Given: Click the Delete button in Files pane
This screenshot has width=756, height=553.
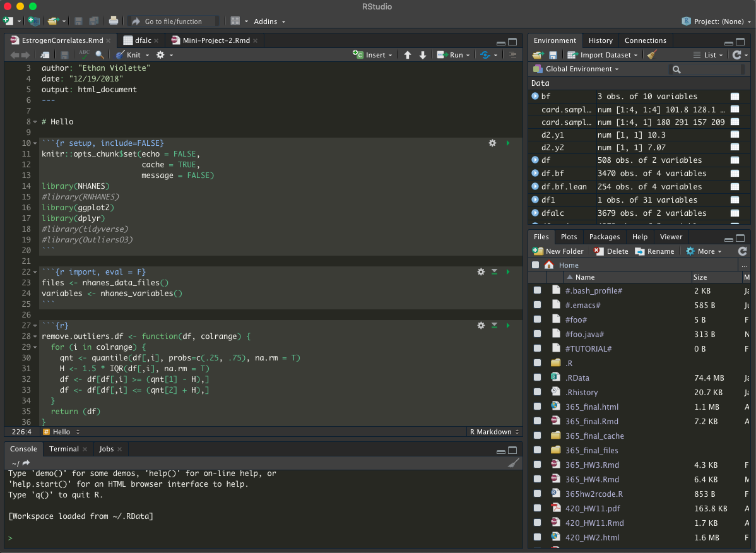Looking at the screenshot, I should (x=611, y=251).
